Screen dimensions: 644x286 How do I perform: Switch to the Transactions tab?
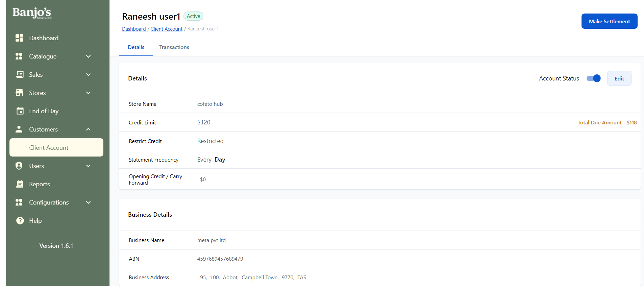[x=174, y=47]
